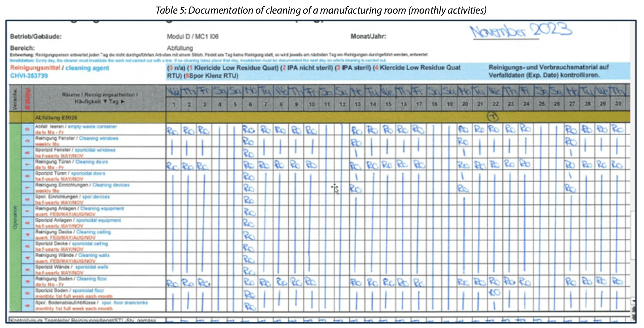644x328 pixels.
Task: Select the 'Abfüllung E5026' room row
Action: pos(319,117)
